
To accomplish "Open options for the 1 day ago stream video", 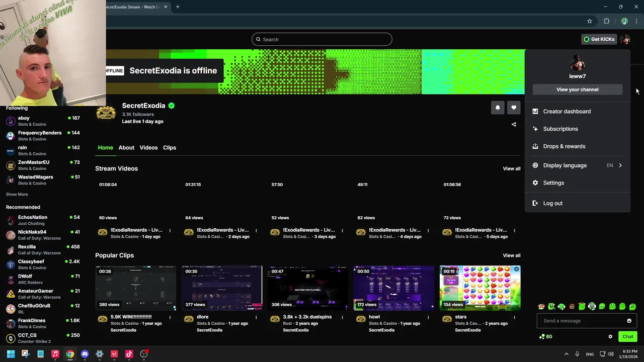I will [170, 231].
